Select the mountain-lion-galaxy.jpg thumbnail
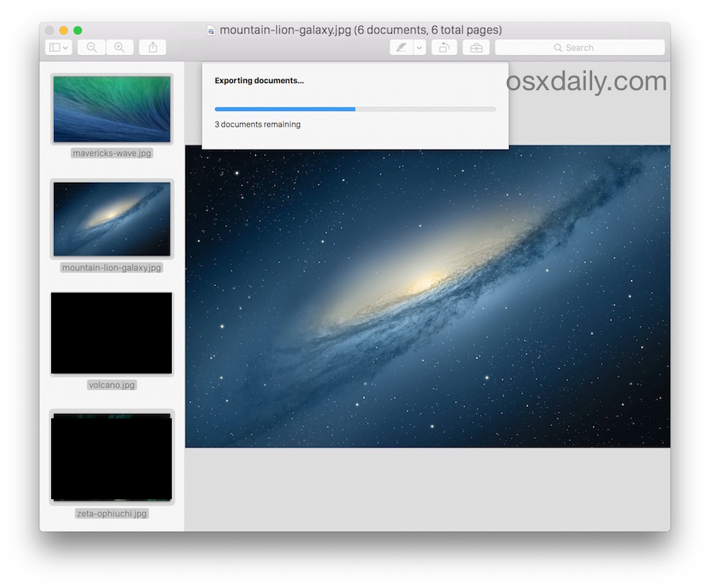 111,217
